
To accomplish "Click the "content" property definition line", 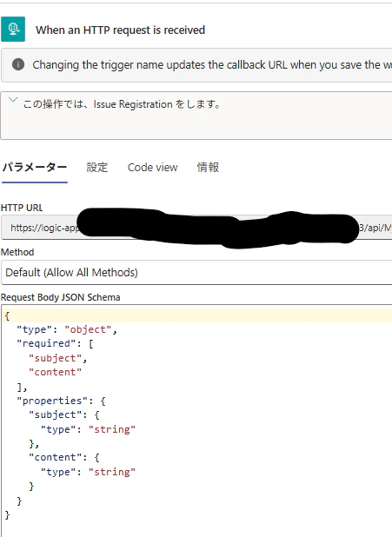I will 64,458.
